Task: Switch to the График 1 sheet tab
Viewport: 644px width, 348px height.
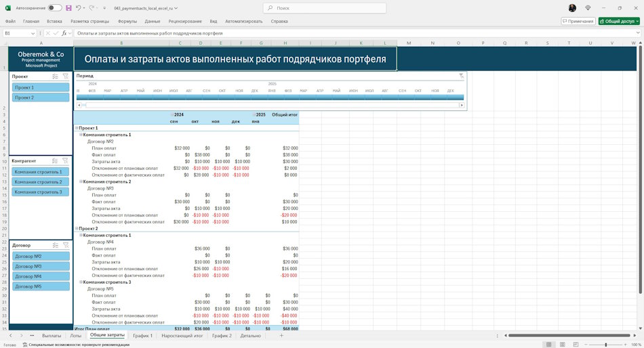Action: pyautogui.click(x=142, y=336)
